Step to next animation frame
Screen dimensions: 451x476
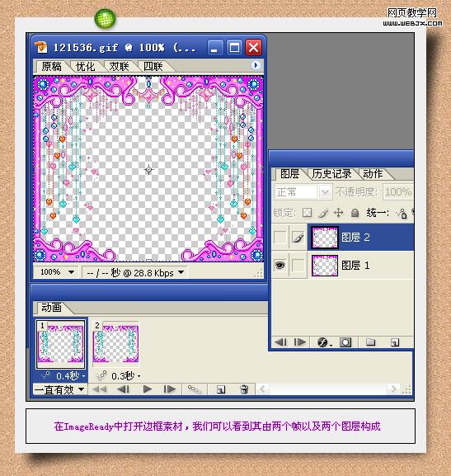click(x=169, y=389)
